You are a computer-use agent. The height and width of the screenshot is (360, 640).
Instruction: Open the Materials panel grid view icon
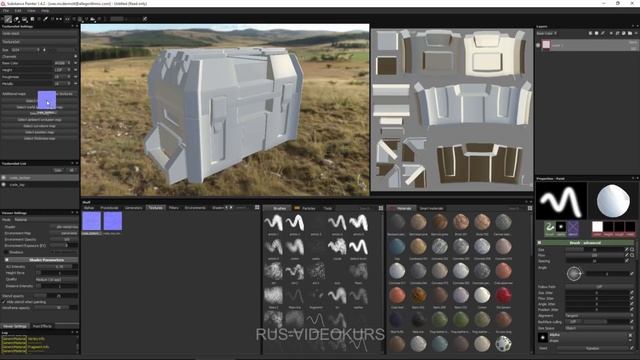530,208
